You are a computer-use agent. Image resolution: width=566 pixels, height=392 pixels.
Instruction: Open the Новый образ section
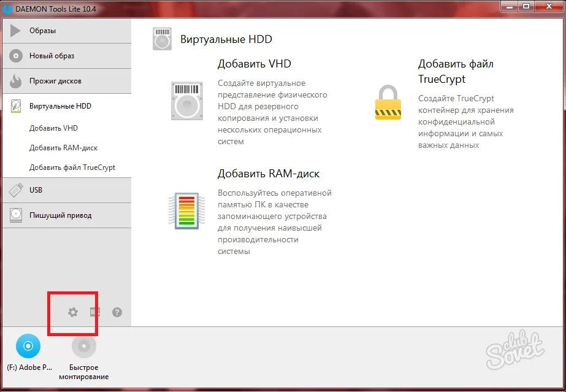[x=67, y=56]
